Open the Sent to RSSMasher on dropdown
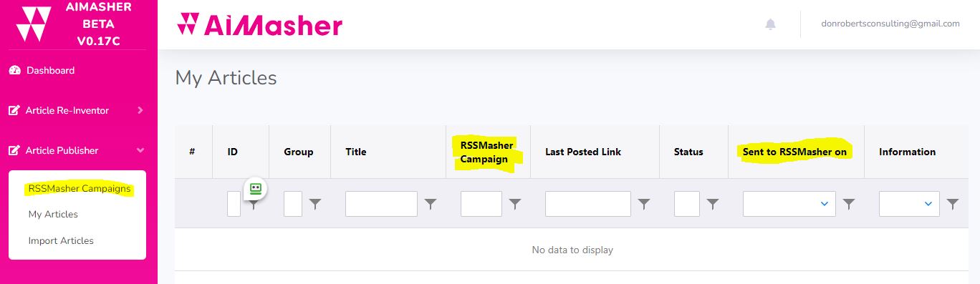Viewport: 980px width, 284px height. click(789, 204)
